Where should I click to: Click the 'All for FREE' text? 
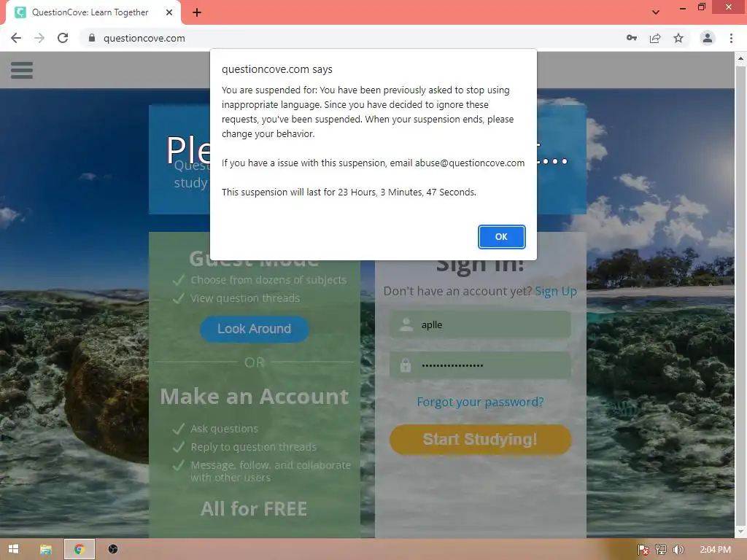pos(254,509)
